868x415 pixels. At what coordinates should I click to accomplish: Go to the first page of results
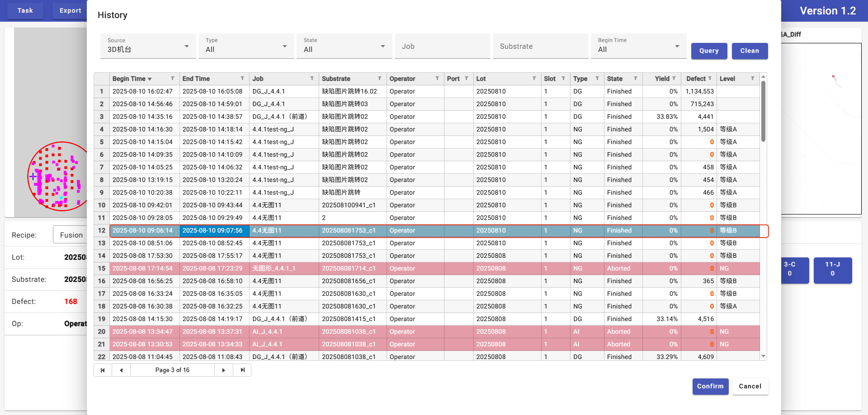click(x=103, y=370)
